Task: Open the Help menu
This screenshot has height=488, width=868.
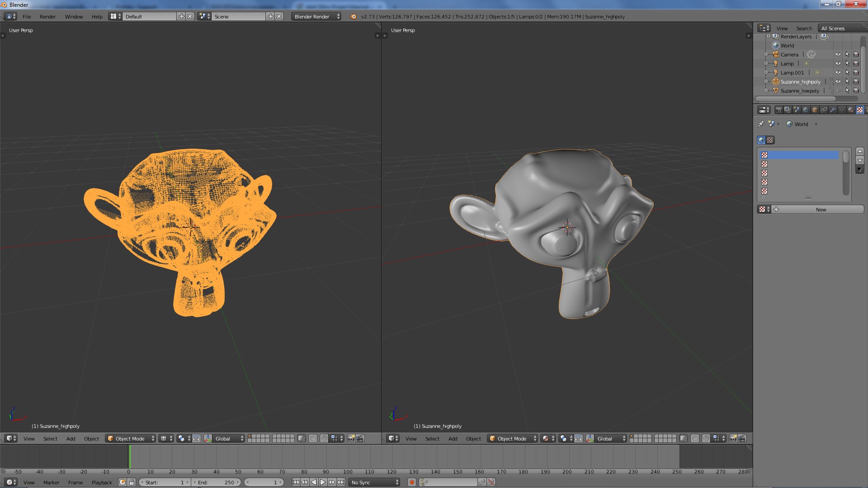Action: pos(97,16)
